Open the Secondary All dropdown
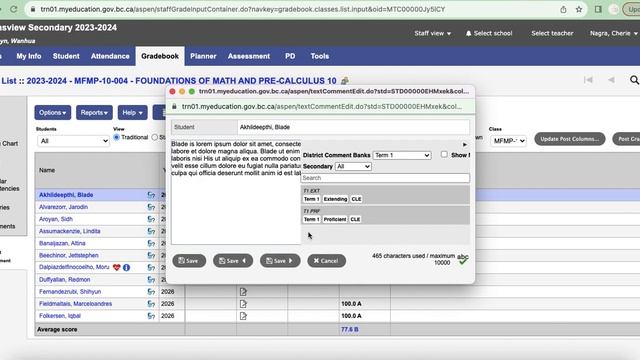640x360 pixels. pyautogui.click(x=353, y=167)
